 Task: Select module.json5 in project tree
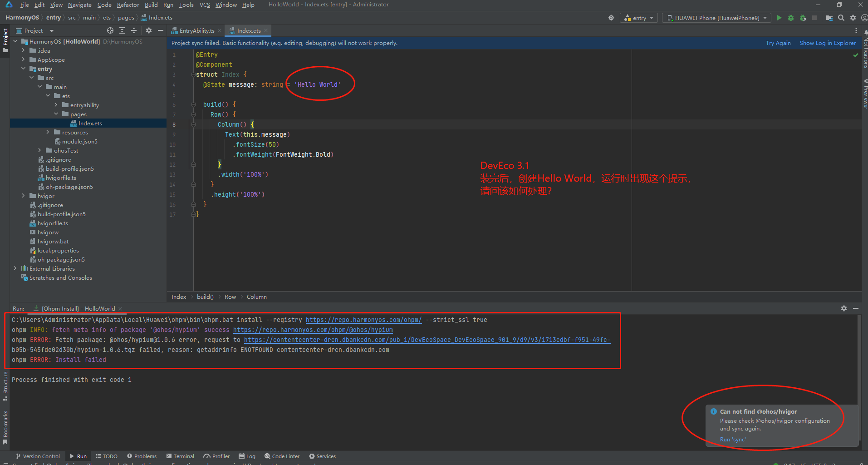[x=80, y=141]
